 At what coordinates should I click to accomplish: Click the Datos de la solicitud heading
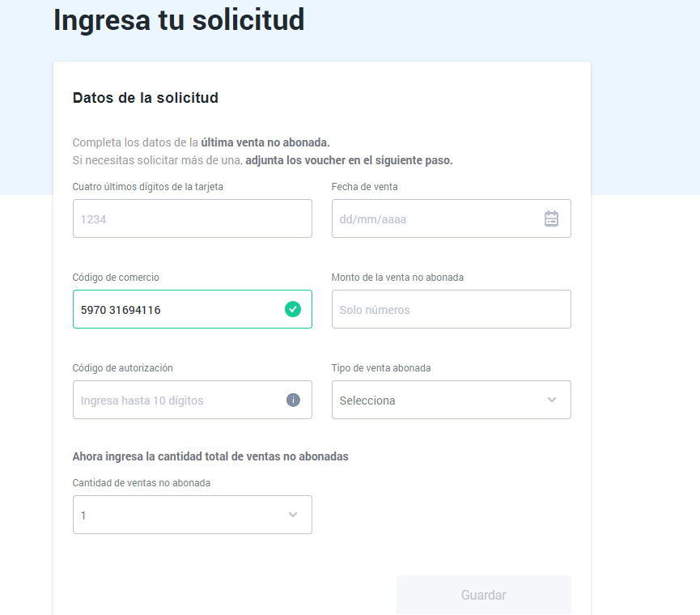pos(146,98)
